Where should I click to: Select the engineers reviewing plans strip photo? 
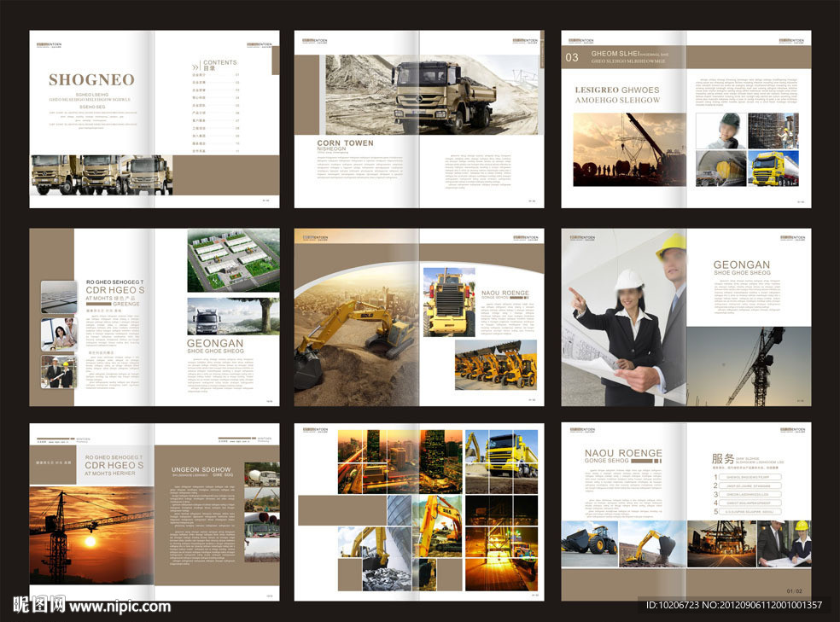(x=784, y=544)
